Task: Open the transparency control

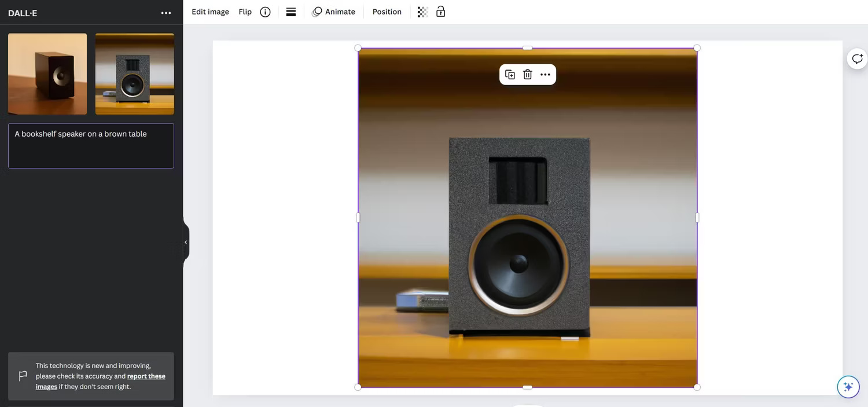Action: (422, 12)
